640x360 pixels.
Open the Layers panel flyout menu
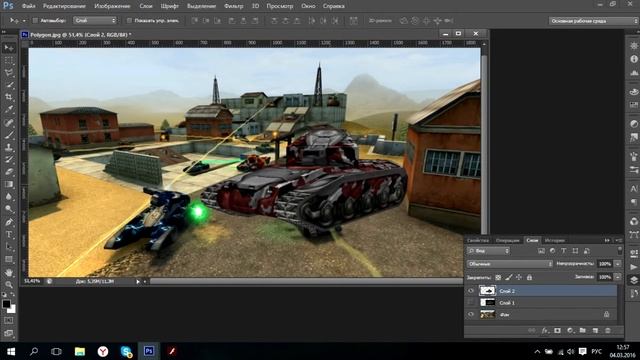coord(619,240)
